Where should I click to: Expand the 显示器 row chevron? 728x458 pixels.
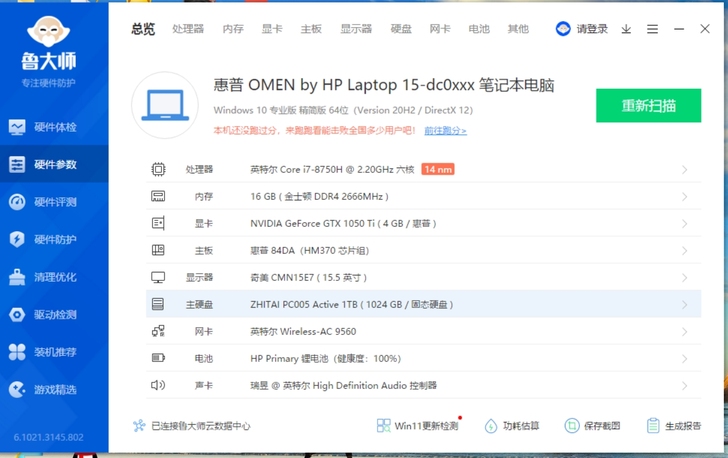click(x=684, y=277)
